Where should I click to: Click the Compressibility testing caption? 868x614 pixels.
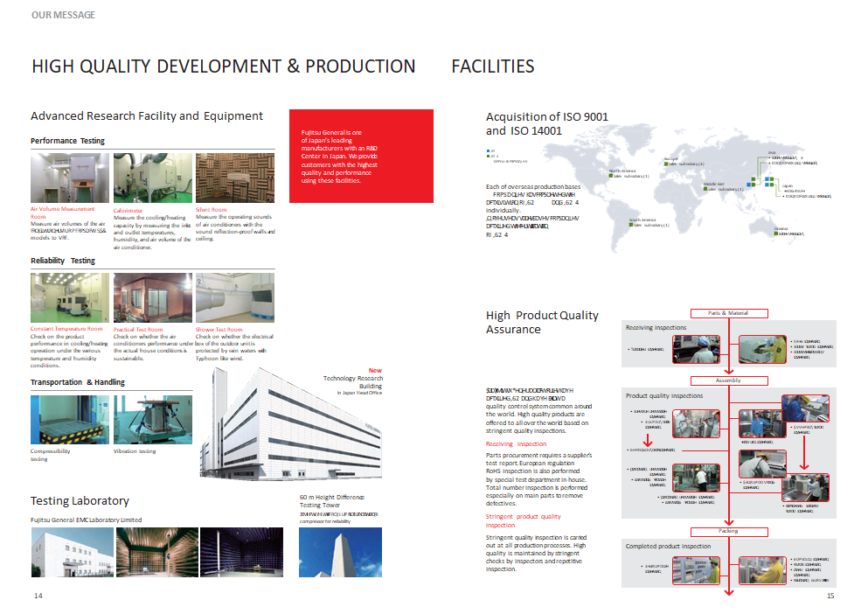pos(51,455)
